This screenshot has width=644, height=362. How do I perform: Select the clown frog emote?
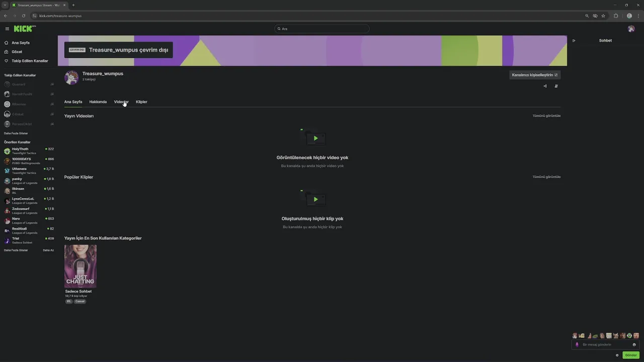[629, 336]
